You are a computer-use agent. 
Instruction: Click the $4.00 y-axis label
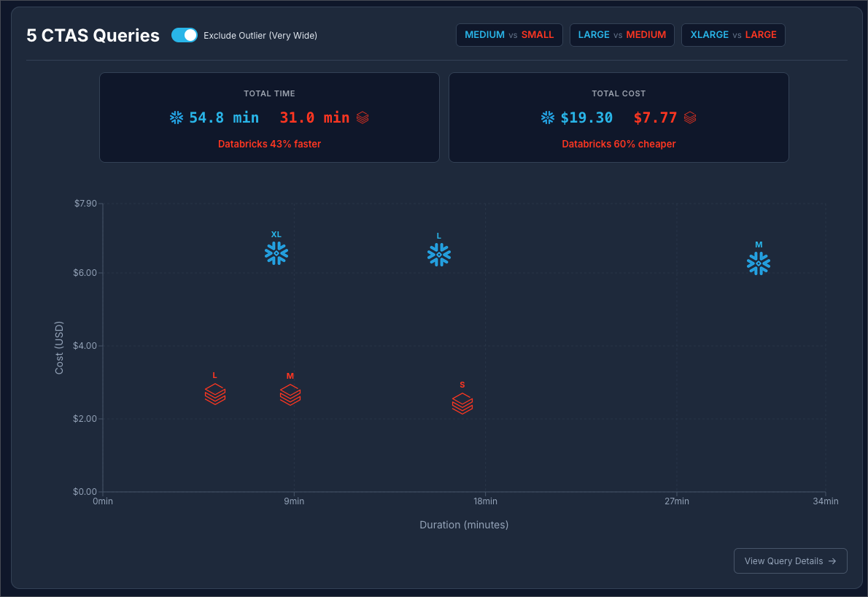coord(85,345)
